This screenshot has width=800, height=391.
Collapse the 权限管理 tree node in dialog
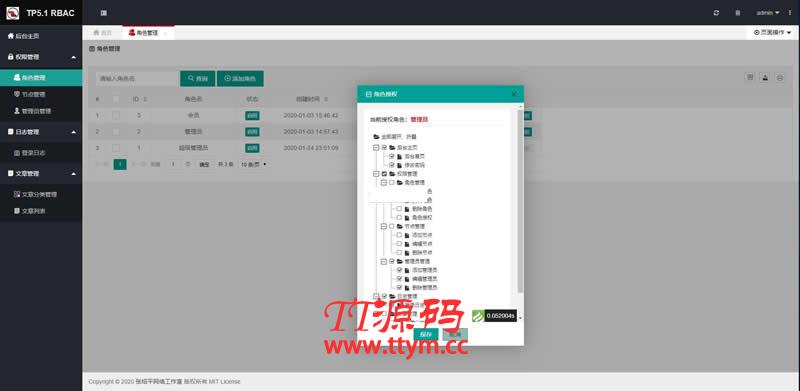click(x=376, y=174)
